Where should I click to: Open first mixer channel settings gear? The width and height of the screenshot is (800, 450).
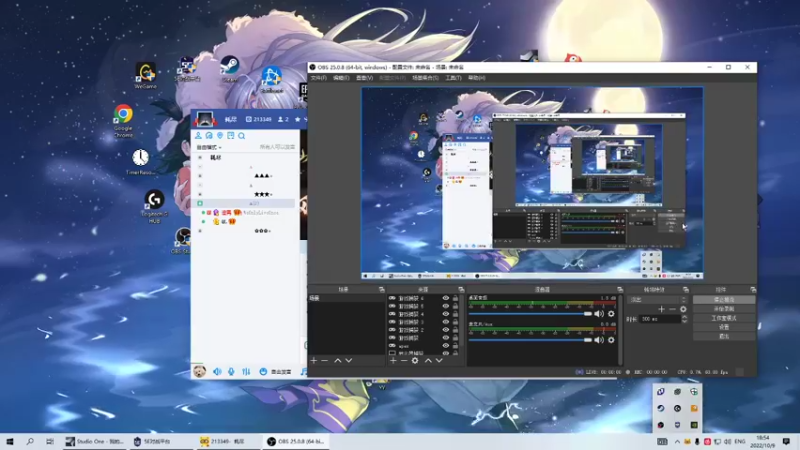pos(611,314)
